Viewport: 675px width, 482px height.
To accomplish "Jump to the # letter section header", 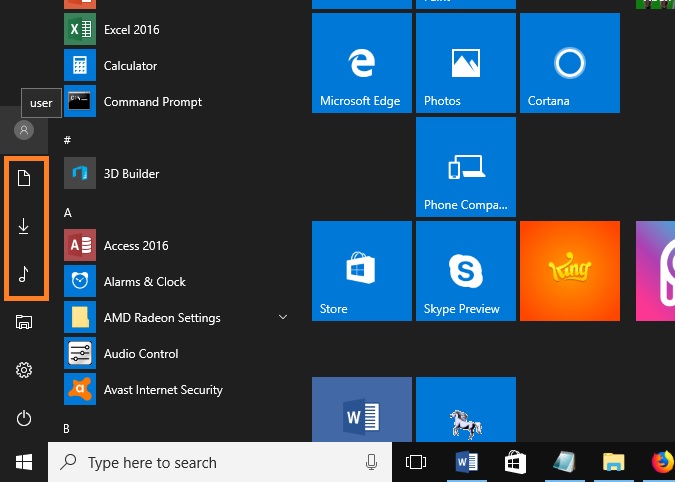I will point(67,140).
